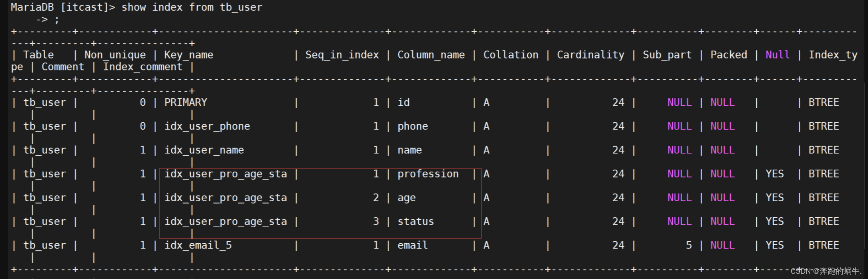
Task: Click 'BTREE' in the PRIMARY row
Action: point(824,103)
